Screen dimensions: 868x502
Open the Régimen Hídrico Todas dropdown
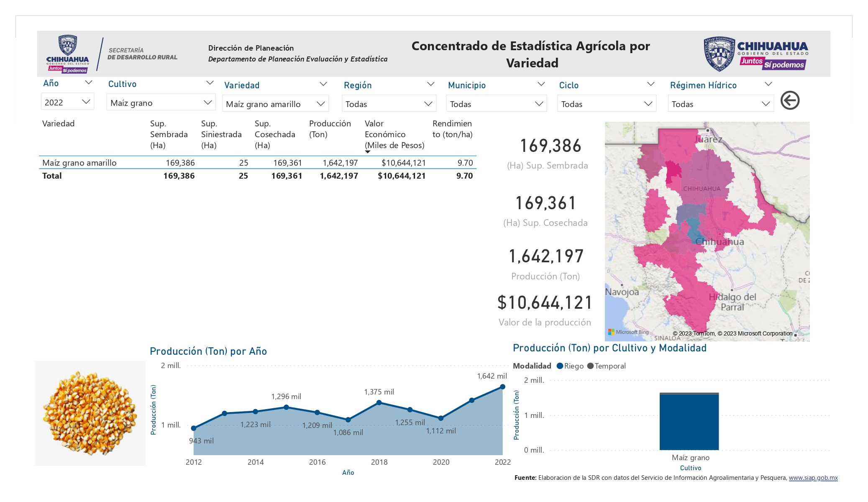(x=721, y=104)
